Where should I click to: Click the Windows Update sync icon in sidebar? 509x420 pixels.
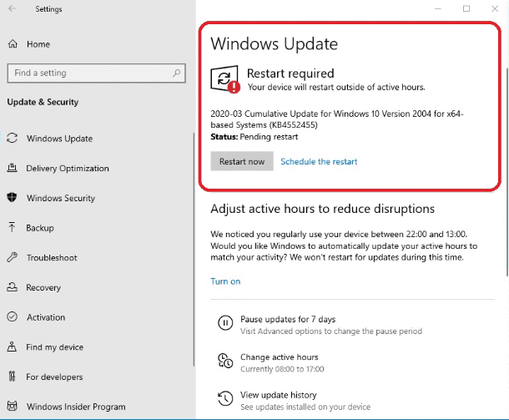point(12,138)
